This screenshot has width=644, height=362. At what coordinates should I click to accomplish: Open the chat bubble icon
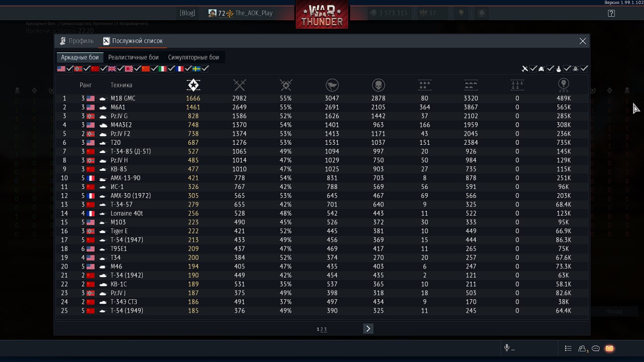tap(596, 348)
